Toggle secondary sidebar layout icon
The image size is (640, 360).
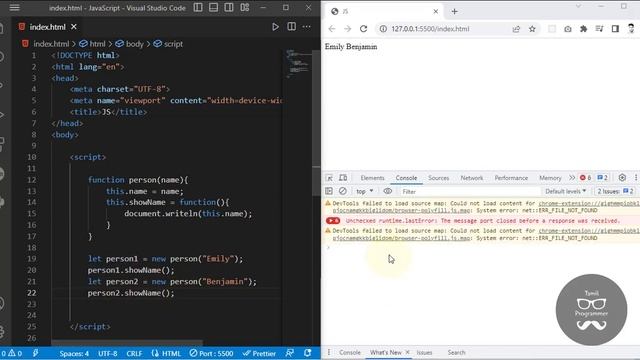[229, 7]
